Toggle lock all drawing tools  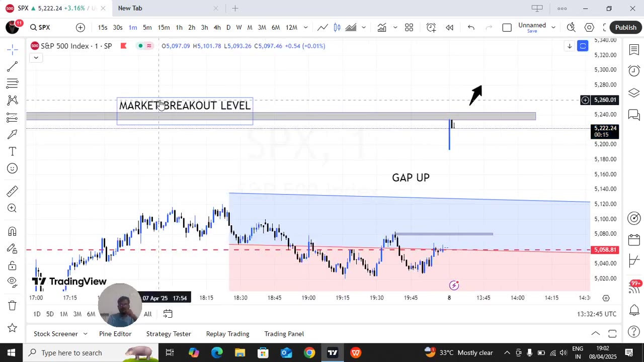[x=13, y=265]
